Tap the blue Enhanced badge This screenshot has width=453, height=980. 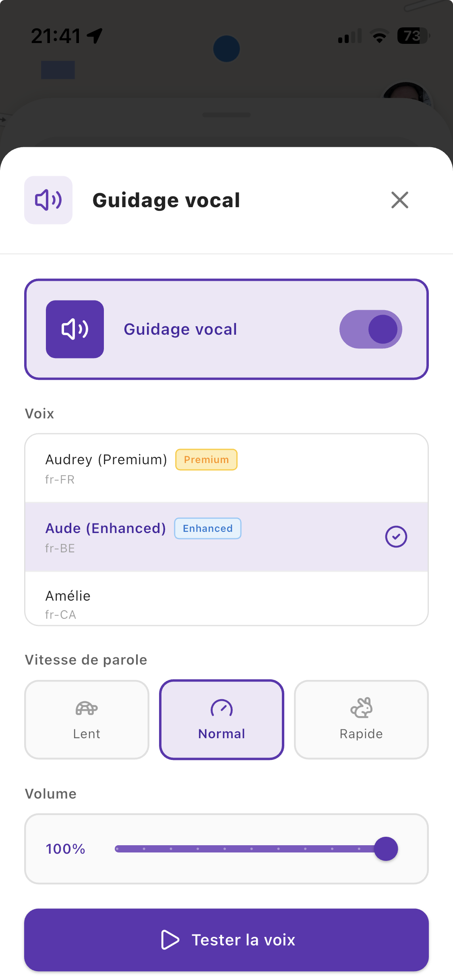pos(208,528)
